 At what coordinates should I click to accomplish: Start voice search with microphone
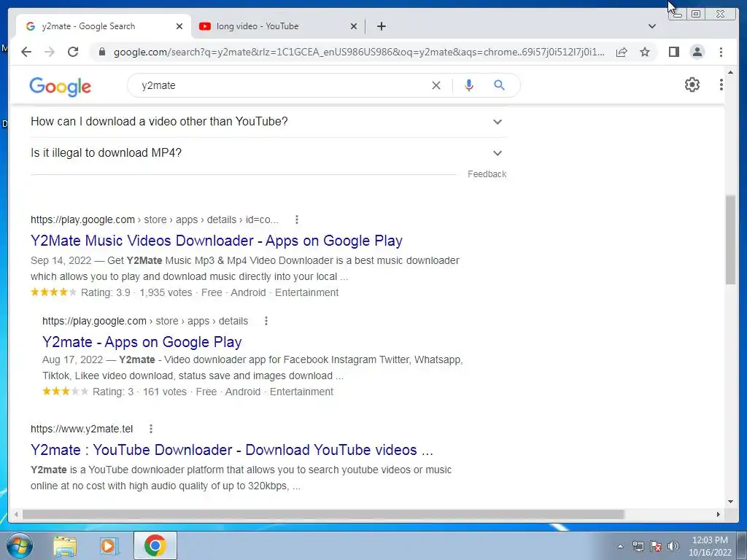pyautogui.click(x=469, y=85)
